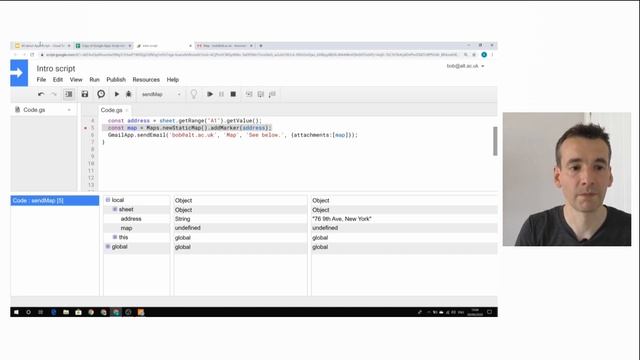
Task: Open the View menu
Action: coord(76,80)
